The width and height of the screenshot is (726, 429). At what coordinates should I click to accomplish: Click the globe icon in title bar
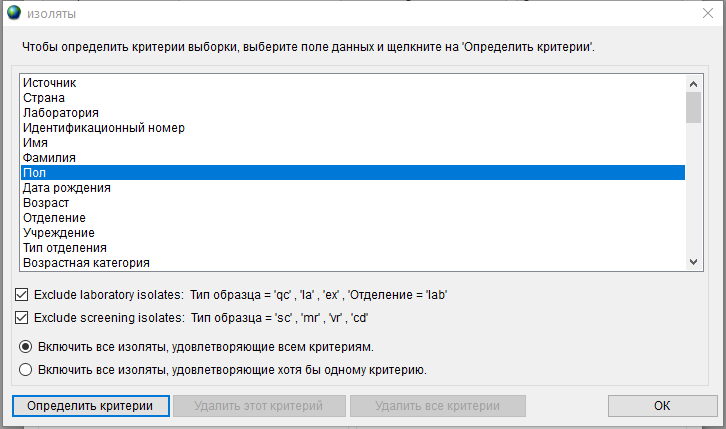14,12
